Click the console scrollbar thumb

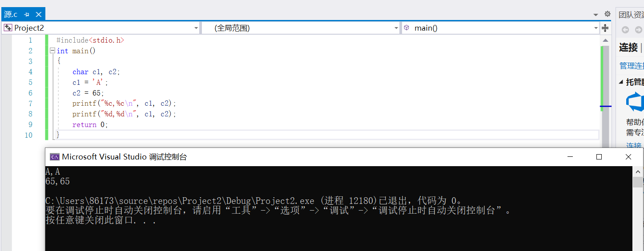(638, 182)
